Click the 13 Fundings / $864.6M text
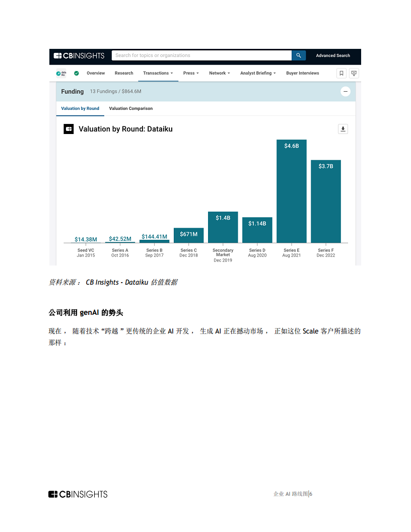The width and height of the screenshot is (411, 532). [x=116, y=91]
